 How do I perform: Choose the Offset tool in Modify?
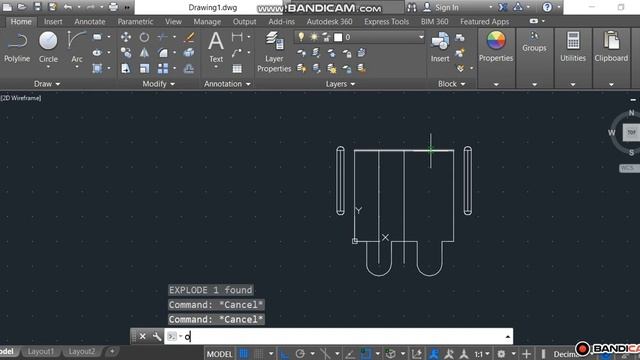(x=189, y=68)
